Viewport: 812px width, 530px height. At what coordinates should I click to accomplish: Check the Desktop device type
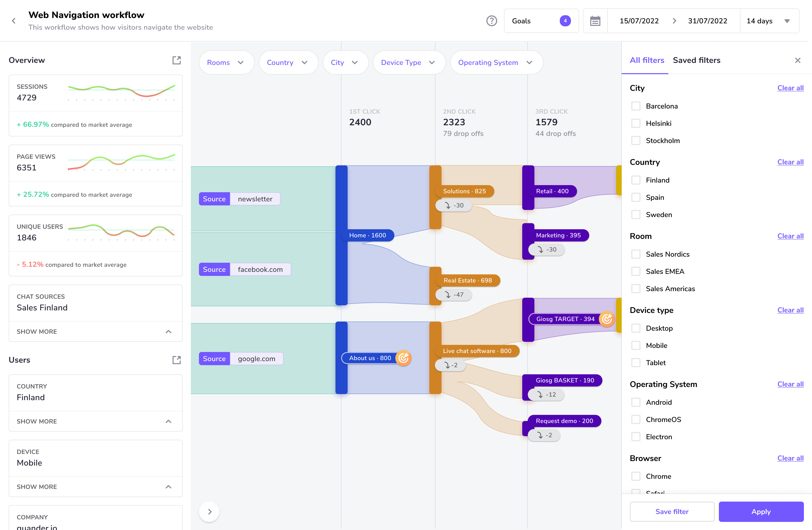click(x=636, y=328)
